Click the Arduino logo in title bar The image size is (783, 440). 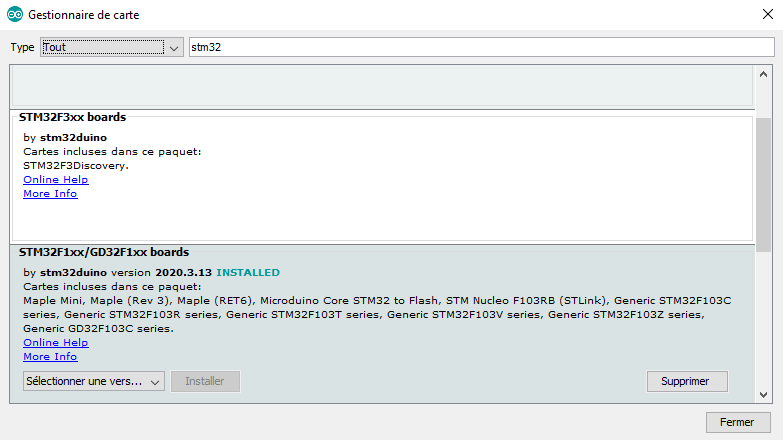click(15, 14)
